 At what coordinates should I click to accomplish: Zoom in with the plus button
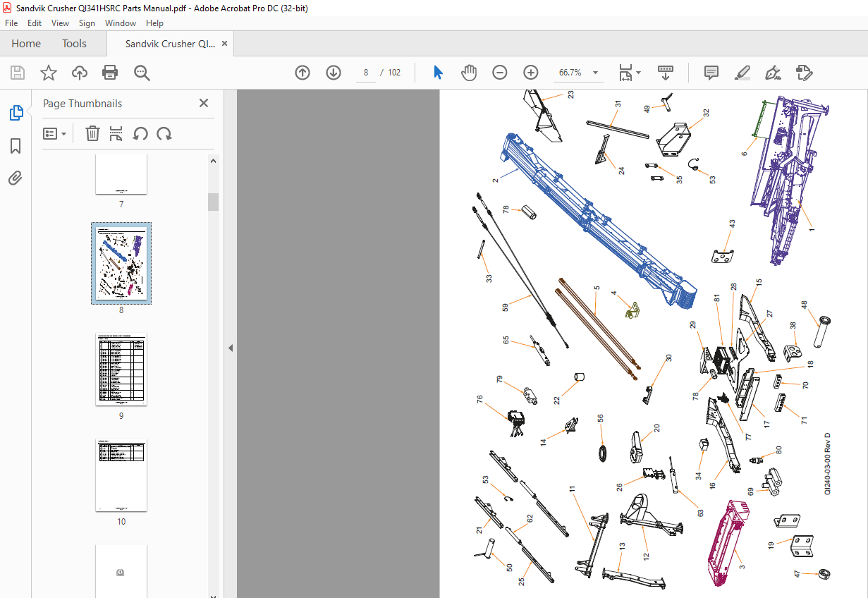click(531, 73)
